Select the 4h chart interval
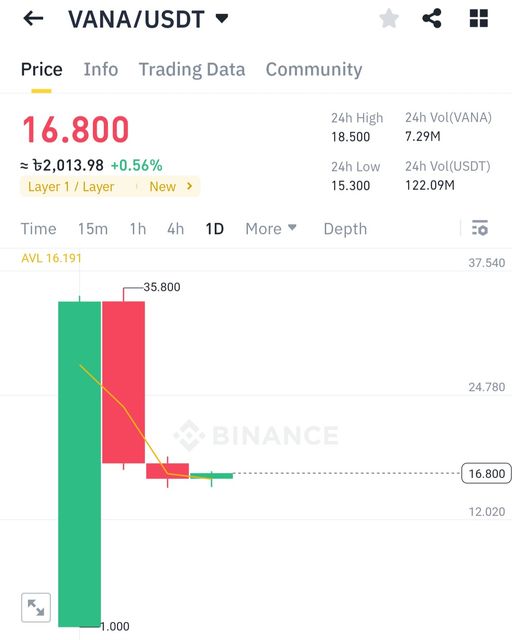 tap(176, 229)
